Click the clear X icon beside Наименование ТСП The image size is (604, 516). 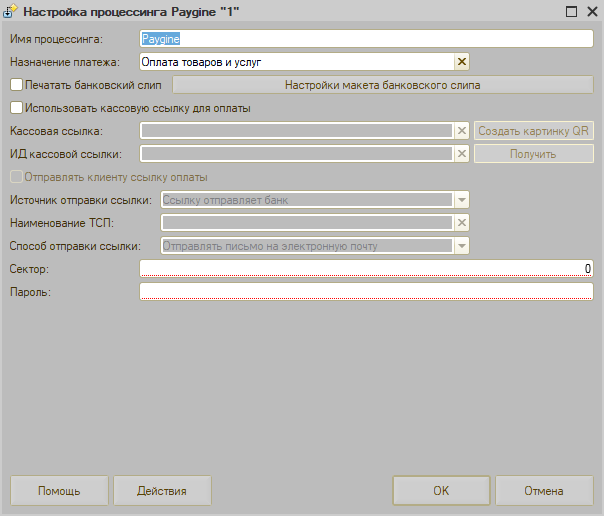[x=461, y=222]
